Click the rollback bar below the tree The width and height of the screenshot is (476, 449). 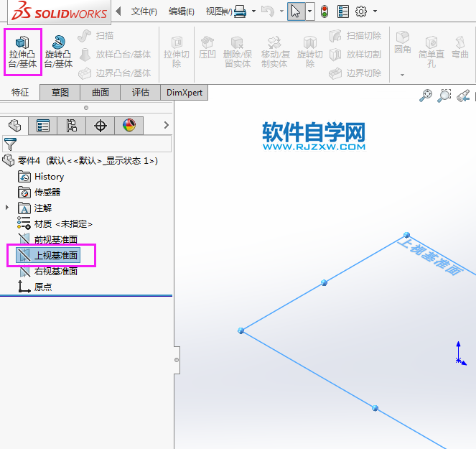(86, 295)
